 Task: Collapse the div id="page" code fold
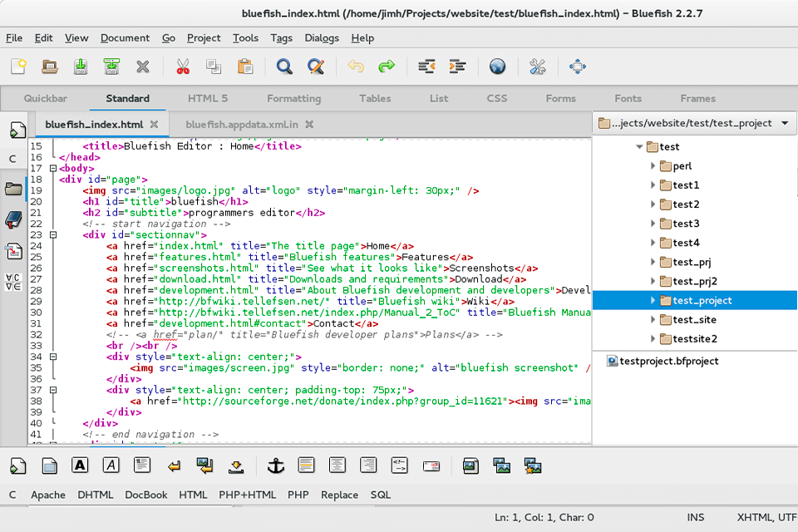52,168
